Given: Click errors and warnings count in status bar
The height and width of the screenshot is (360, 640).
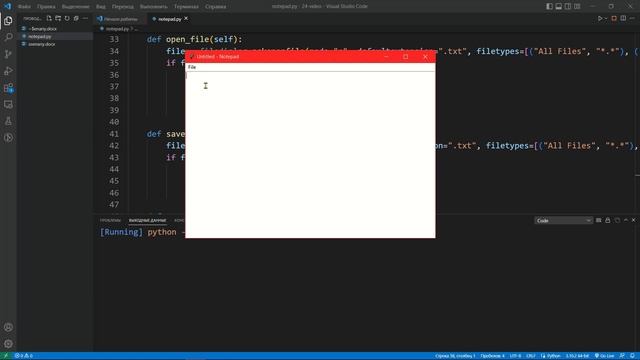Looking at the screenshot, I should [x=24, y=356].
